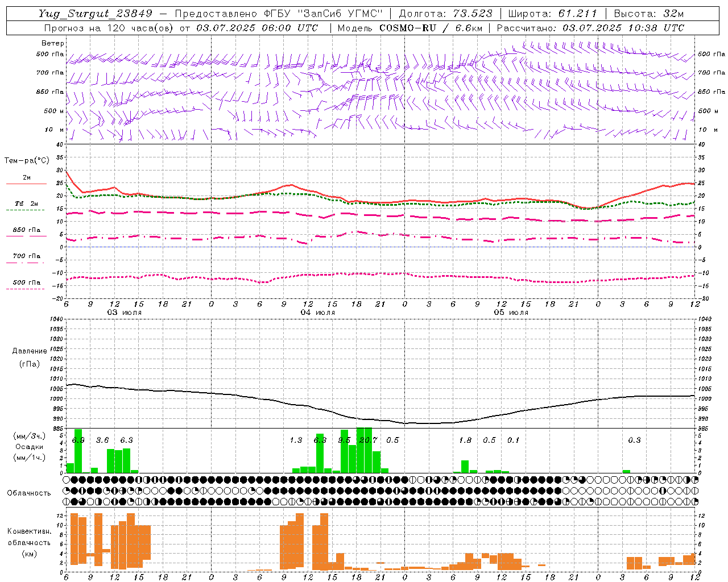Click the Давление pressure panel label
The height and width of the screenshot is (582, 728).
click(x=30, y=351)
